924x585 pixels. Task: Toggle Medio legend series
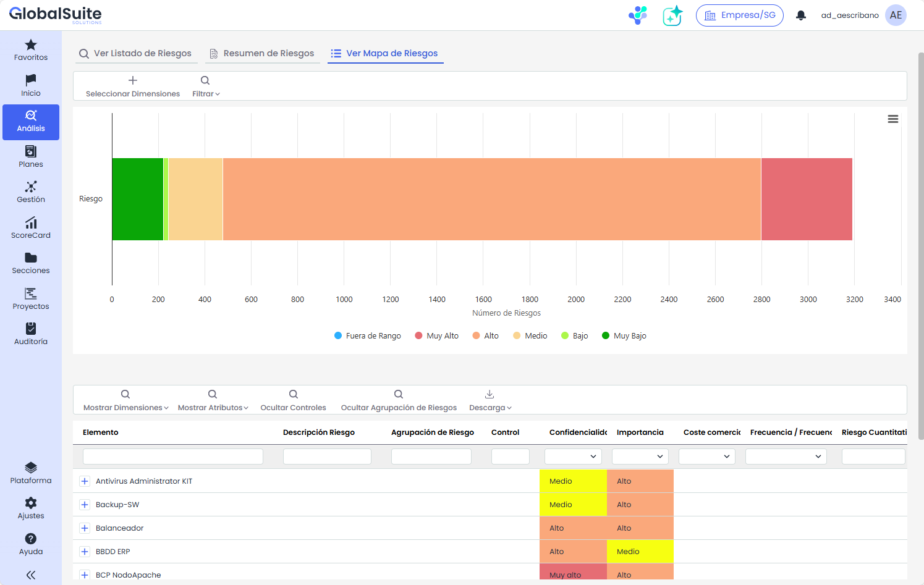530,335
